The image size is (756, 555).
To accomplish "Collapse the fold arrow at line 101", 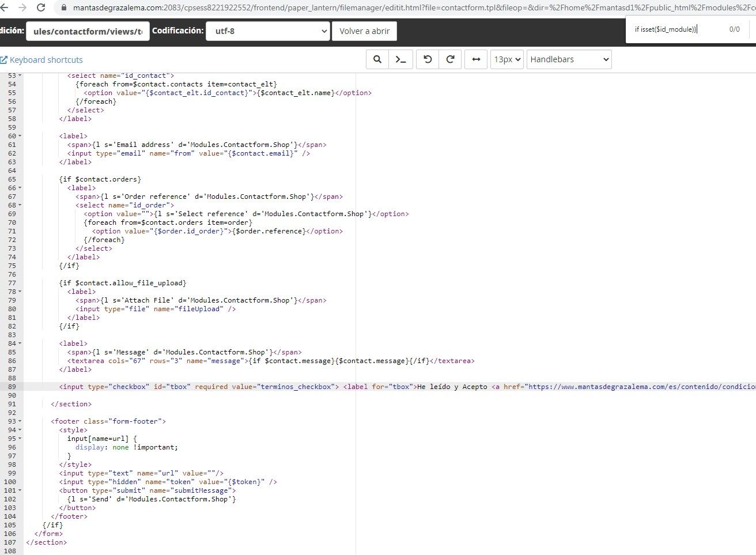I will coord(20,490).
